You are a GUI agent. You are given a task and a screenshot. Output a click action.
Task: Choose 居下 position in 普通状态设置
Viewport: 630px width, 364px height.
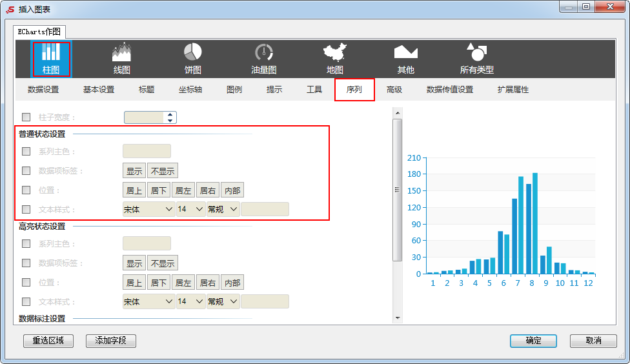[159, 190]
